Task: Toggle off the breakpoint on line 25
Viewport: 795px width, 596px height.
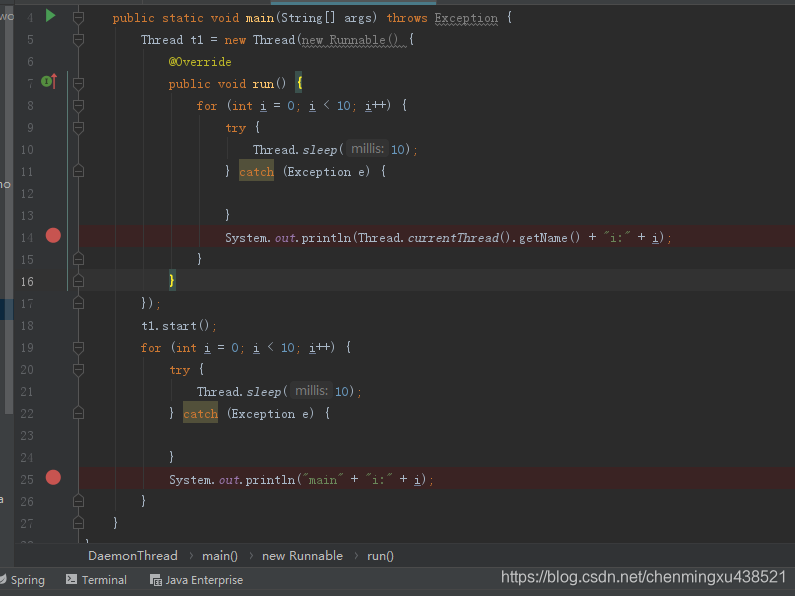Action: [53, 477]
